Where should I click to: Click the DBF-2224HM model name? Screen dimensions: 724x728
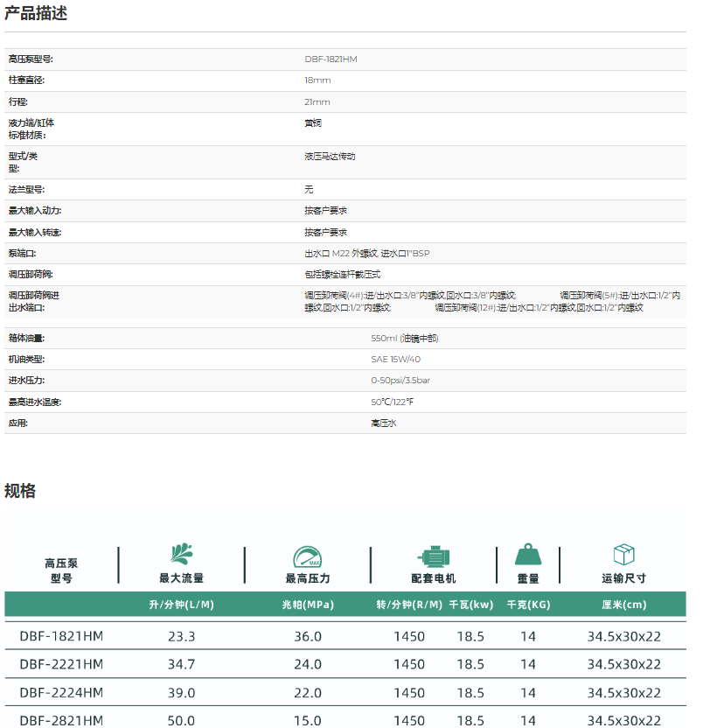click(61, 693)
